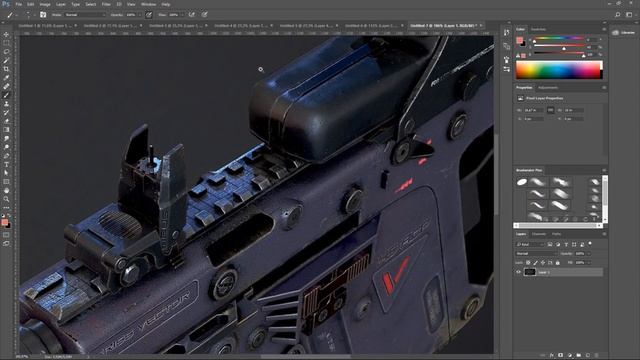640x360 pixels.
Task: Click the search icon at top right
Action: click(618, 15)
